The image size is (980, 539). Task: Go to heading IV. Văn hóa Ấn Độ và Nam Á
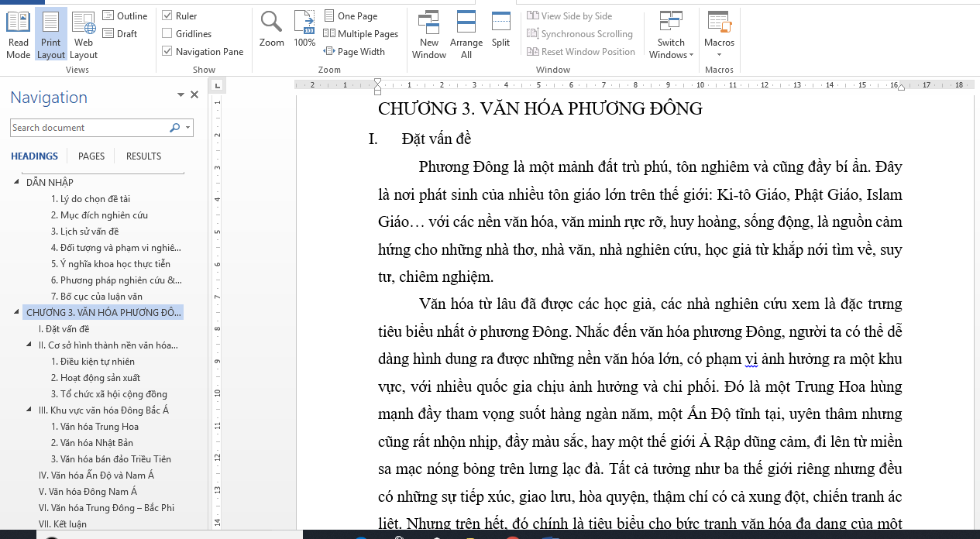(96, 475)
